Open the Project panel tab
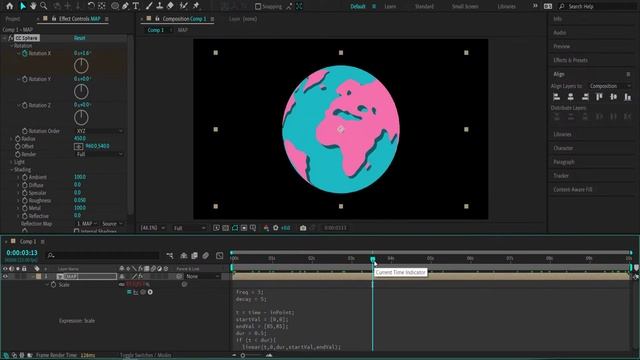The image size is (640, 360). 13,19
